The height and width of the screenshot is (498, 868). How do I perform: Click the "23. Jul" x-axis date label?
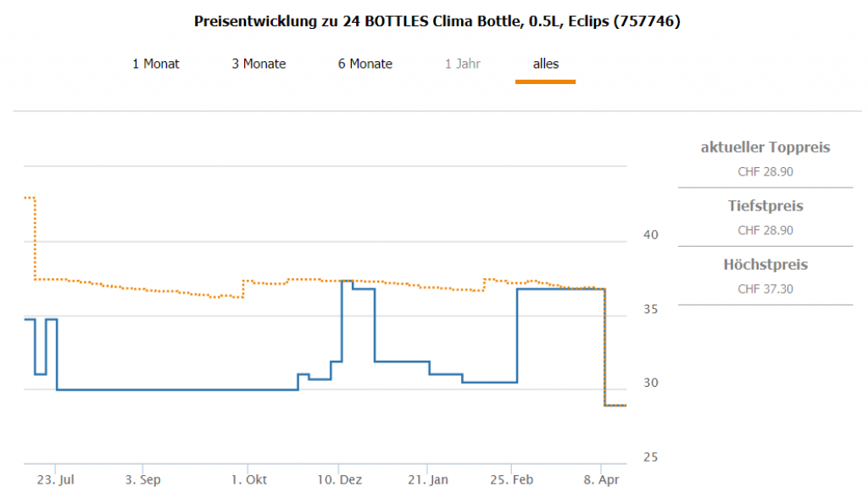56,479
